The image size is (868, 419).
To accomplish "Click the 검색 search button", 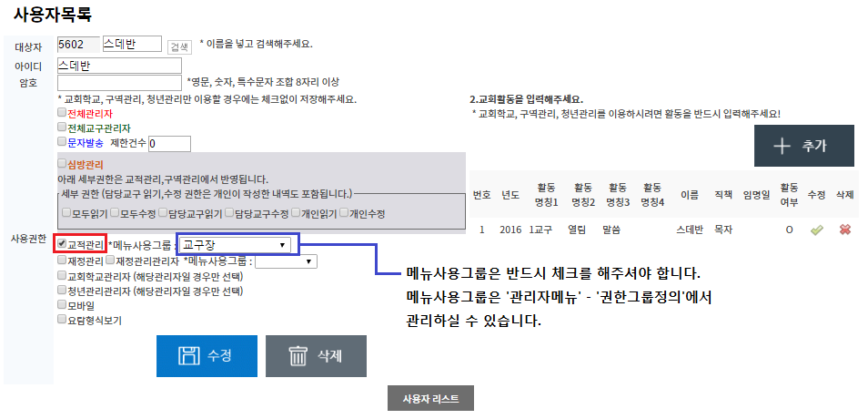I will (x=179, y=46).
